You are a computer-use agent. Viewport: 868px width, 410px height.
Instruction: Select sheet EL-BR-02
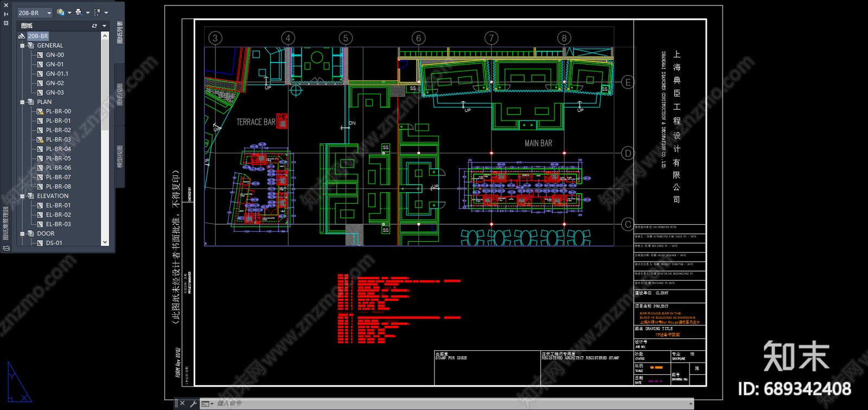pyautogui.click(x=58, y=215)
